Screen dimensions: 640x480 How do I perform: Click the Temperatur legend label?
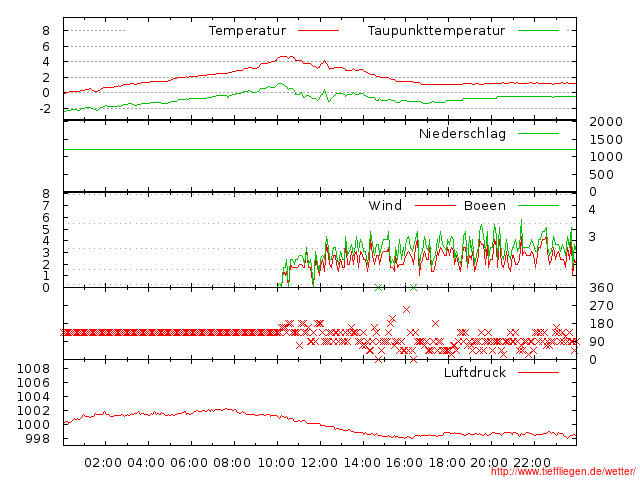[x=247, y=31]
